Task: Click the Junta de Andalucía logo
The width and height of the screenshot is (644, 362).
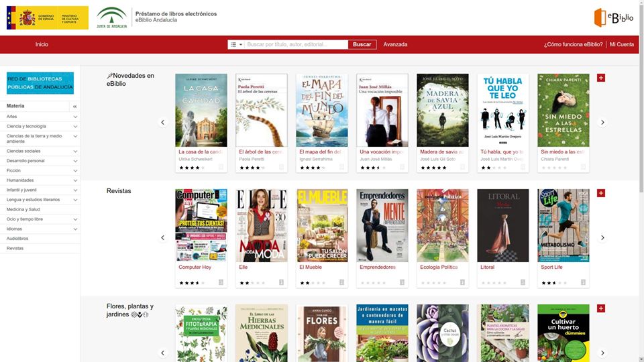Action: 111,17
